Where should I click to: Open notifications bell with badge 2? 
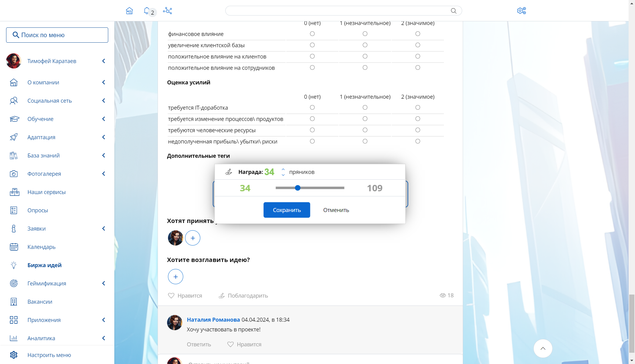tap(147, 11)
